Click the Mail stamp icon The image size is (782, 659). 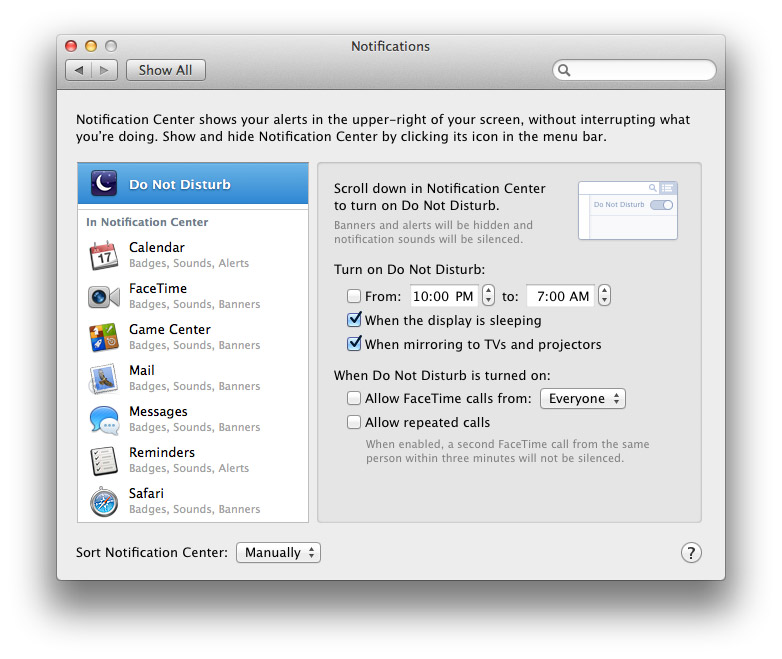pyautogui.click(x=104, y=378)
